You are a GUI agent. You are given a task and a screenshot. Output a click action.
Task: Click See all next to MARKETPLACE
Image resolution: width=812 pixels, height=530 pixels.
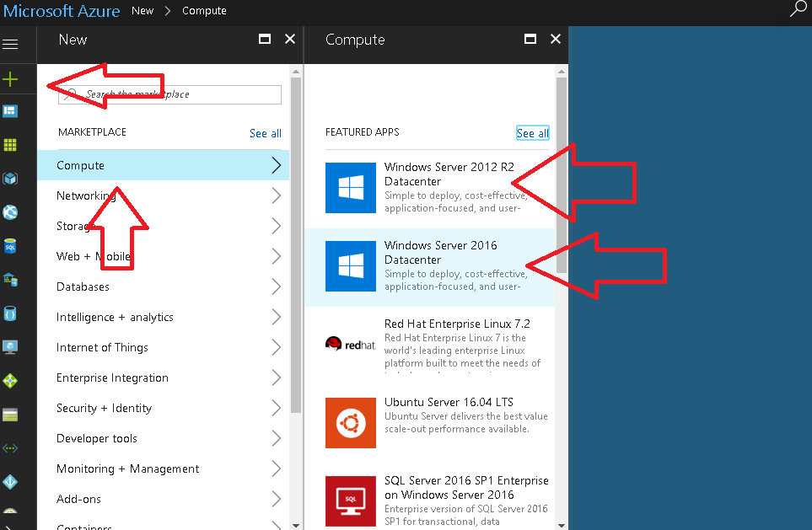265,133
